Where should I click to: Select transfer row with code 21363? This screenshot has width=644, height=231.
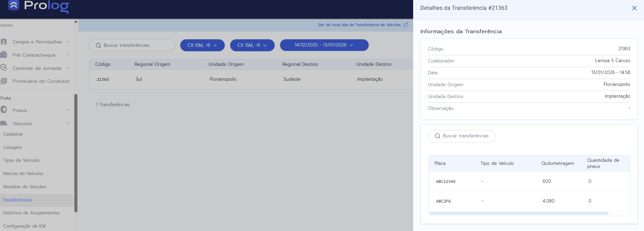(x=103, y=79)
